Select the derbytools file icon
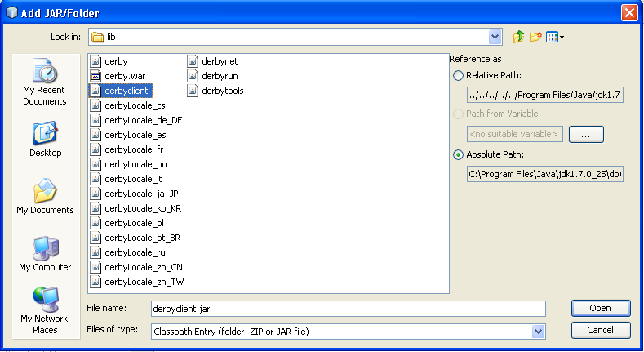 192,91
